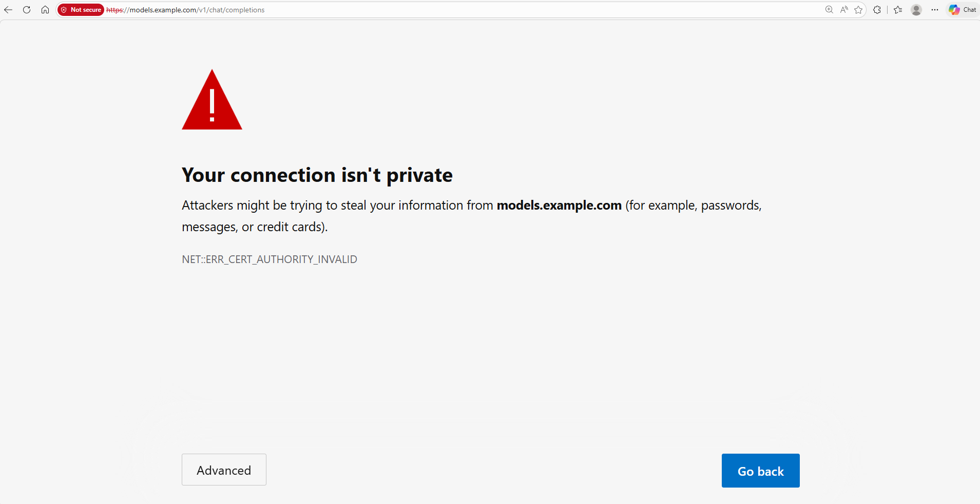Open the user profile avatar

pos(916,10)
